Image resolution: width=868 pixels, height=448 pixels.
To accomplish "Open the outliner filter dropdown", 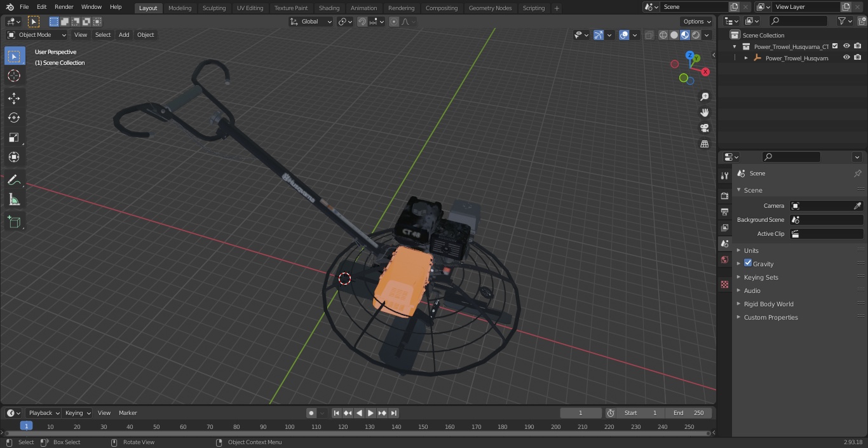I will pos(844,21).
